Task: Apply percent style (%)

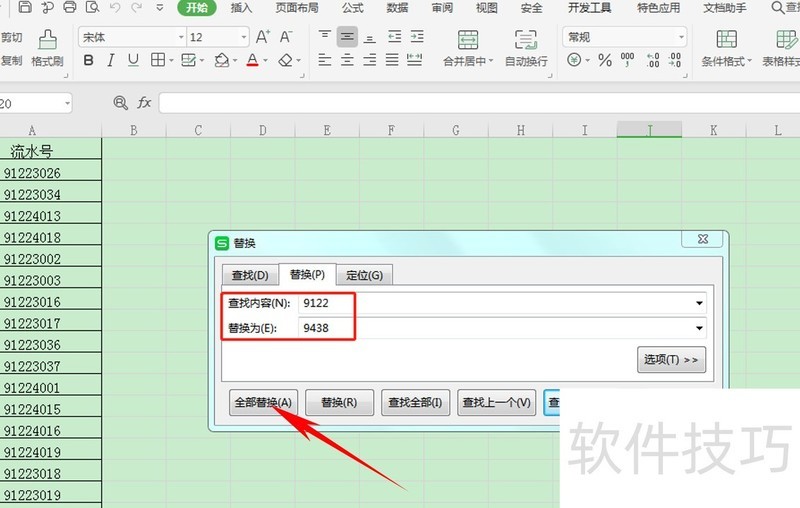Action: pos(605,60)
